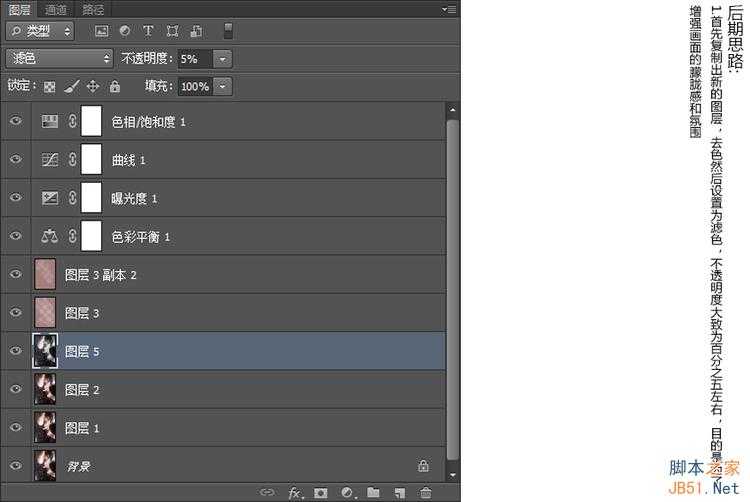This screenshot has height=502, width=750.
Task: Create a new group with folder icon
Action: coord(373,492)
